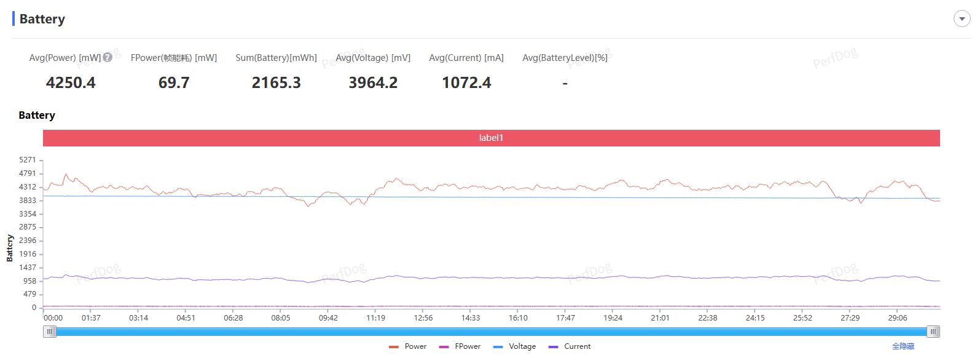Screen dimensions: 980x363
Task: Click the Avg(BatteryLevel)[%] stat label
Action: 565,58
